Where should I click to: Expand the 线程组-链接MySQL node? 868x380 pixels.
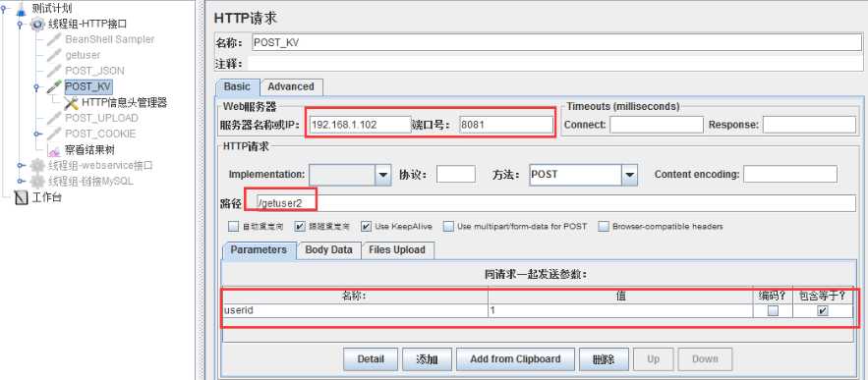click(21, 181)
